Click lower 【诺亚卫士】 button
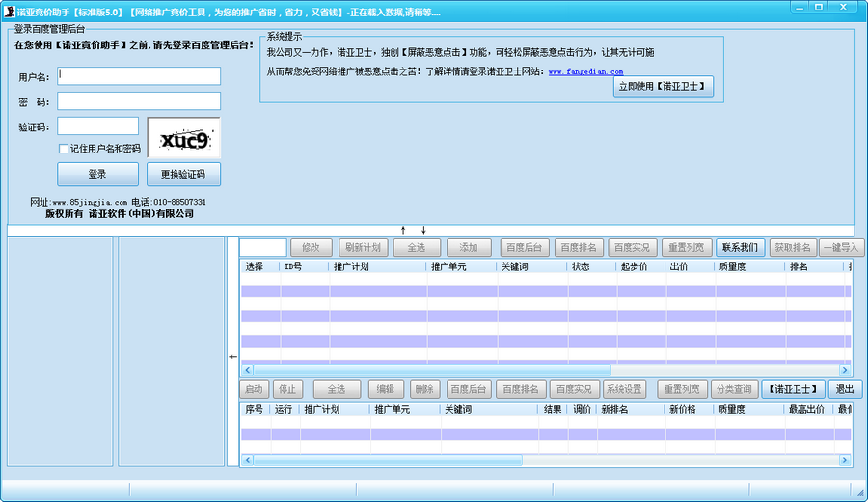868x502 pixels. pyautogui.click(x=794, y=389)
